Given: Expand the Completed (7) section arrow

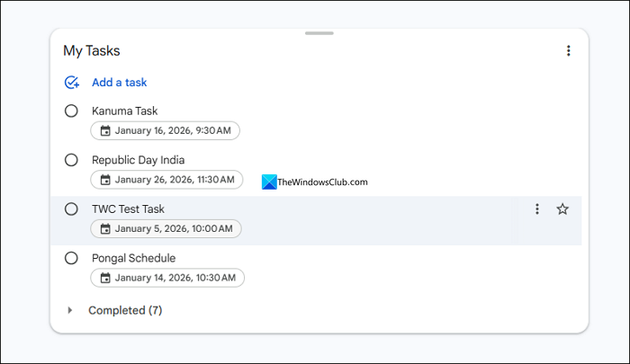Looking at the screenshot, I should coord(70,310).
